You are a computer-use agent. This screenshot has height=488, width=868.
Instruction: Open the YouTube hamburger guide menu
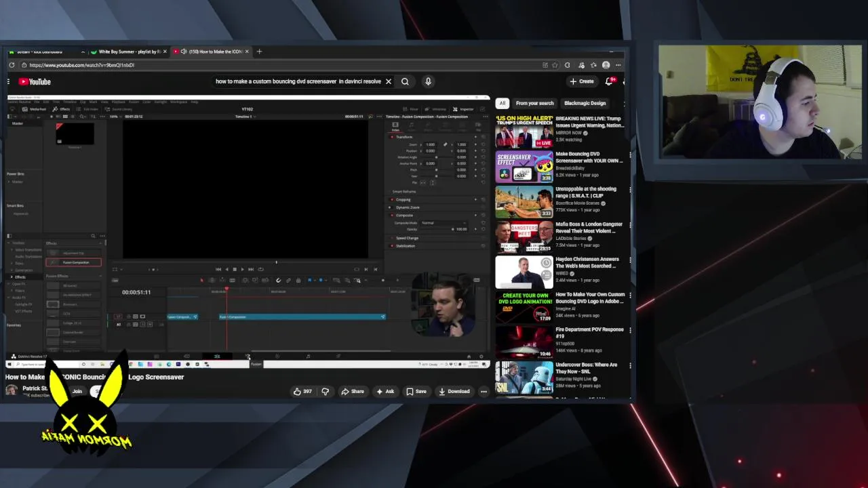pyautogui.click(x=9, y=81)
